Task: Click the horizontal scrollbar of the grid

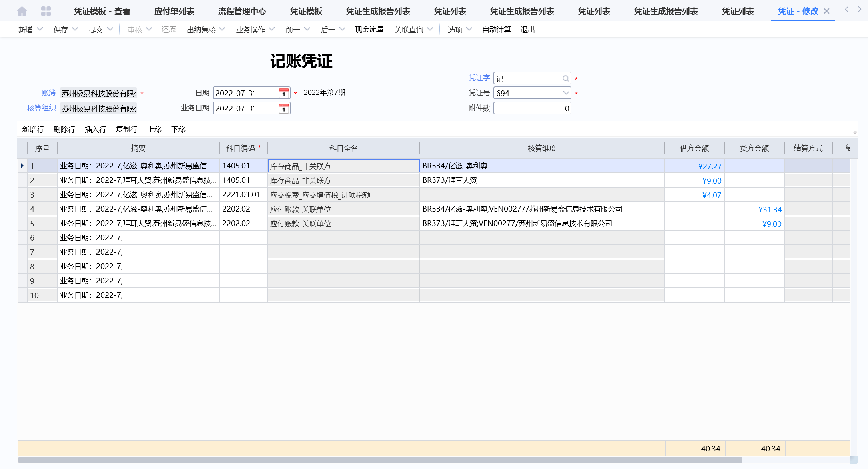Action: (380, 460)
